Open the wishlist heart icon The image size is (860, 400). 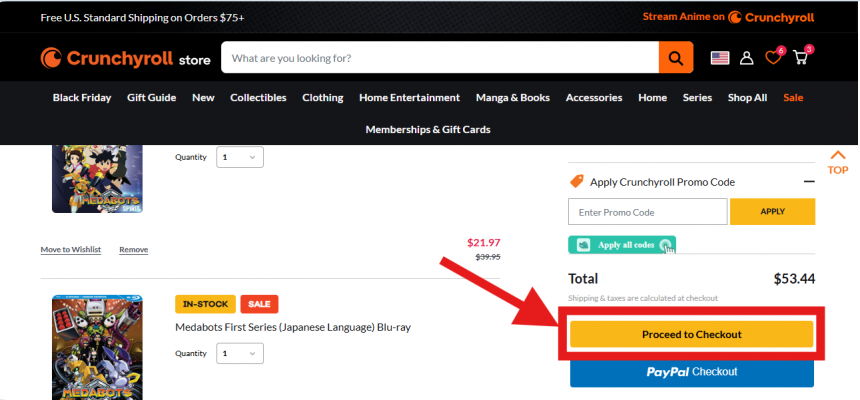click(x=773, y=58)
